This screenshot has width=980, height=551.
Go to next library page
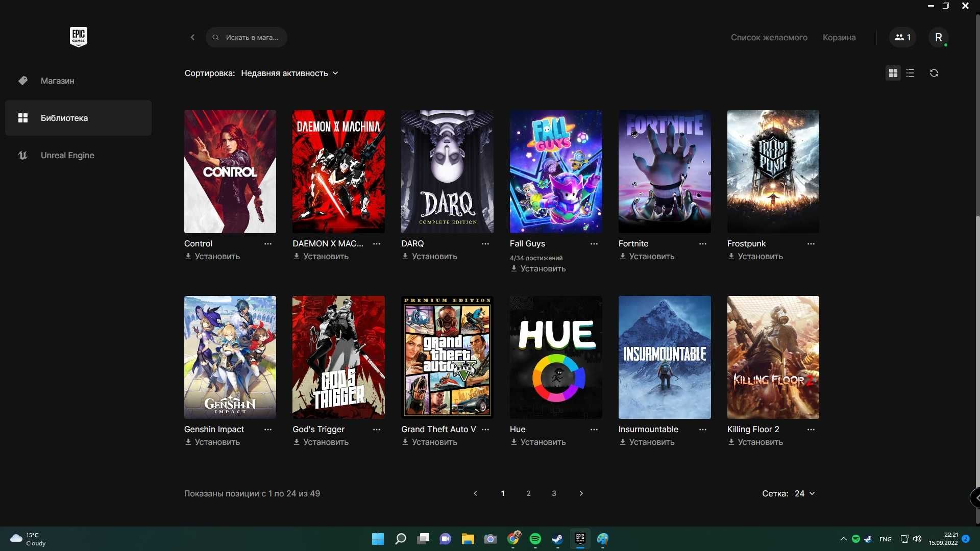point(581,493)
